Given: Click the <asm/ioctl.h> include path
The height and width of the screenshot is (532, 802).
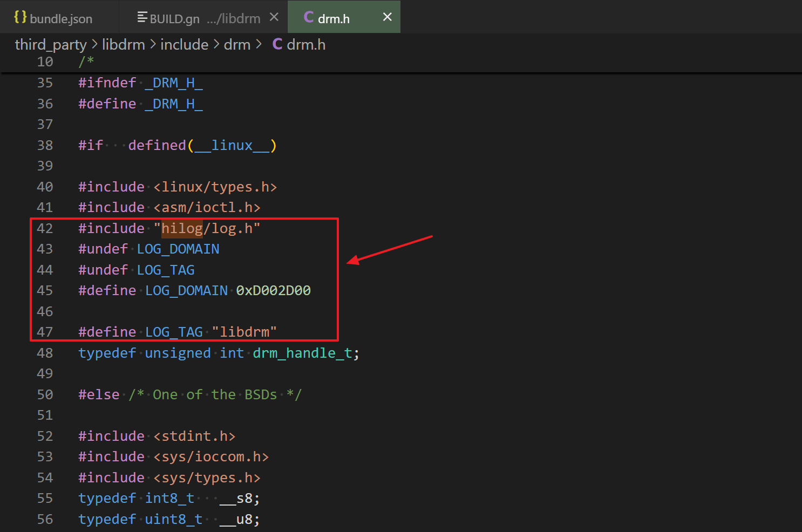Looking at the screenshot, I should [x=207, y=208].
